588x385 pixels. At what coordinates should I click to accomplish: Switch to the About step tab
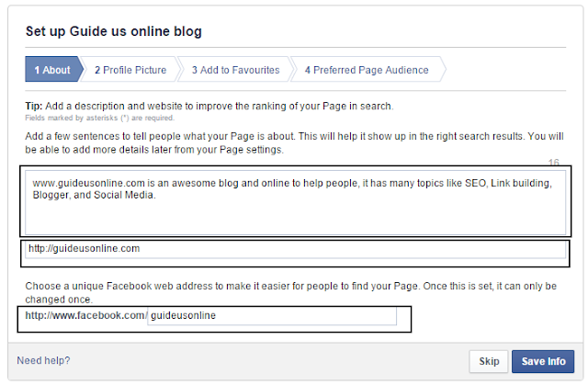(51, 70)
